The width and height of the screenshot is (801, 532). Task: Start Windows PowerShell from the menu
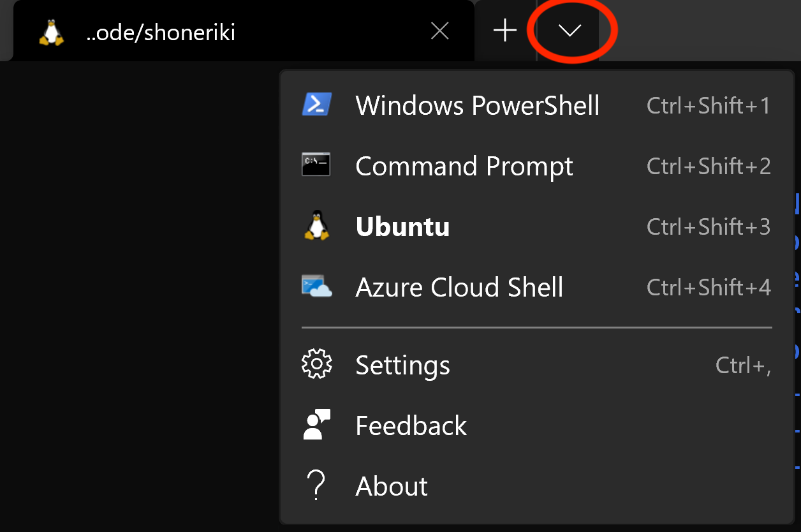[x=477, y=105]
